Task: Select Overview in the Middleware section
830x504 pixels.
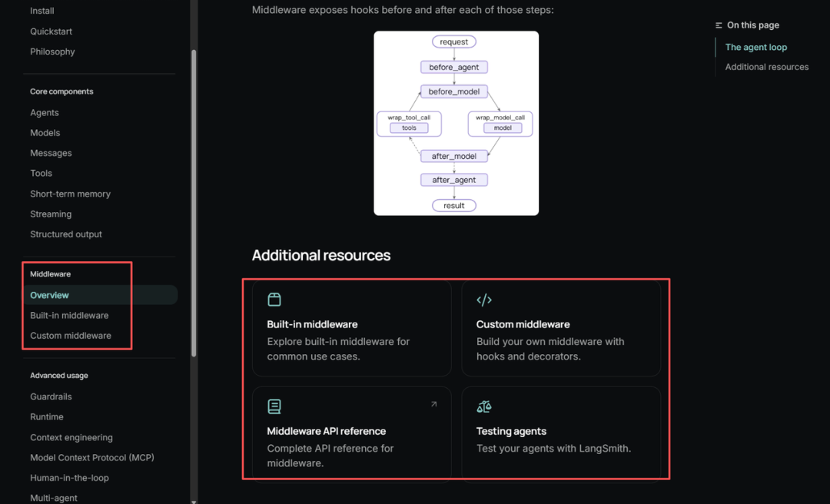Action: point(49,296)
